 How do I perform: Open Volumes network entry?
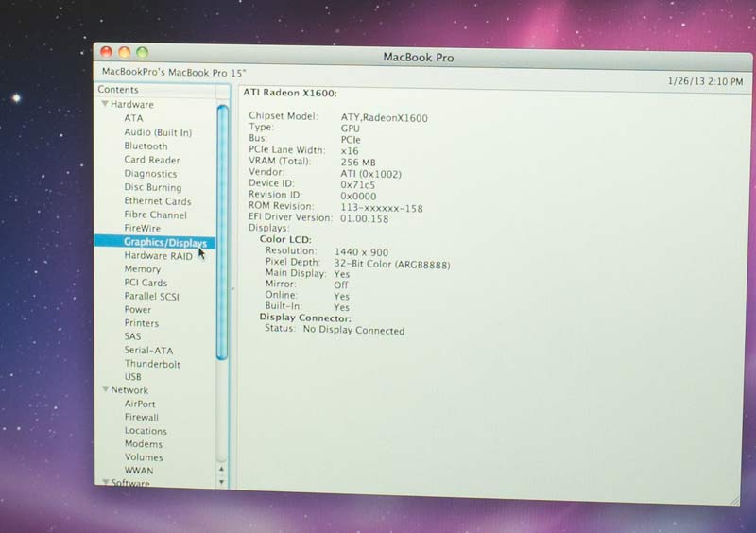pos(144,457)
